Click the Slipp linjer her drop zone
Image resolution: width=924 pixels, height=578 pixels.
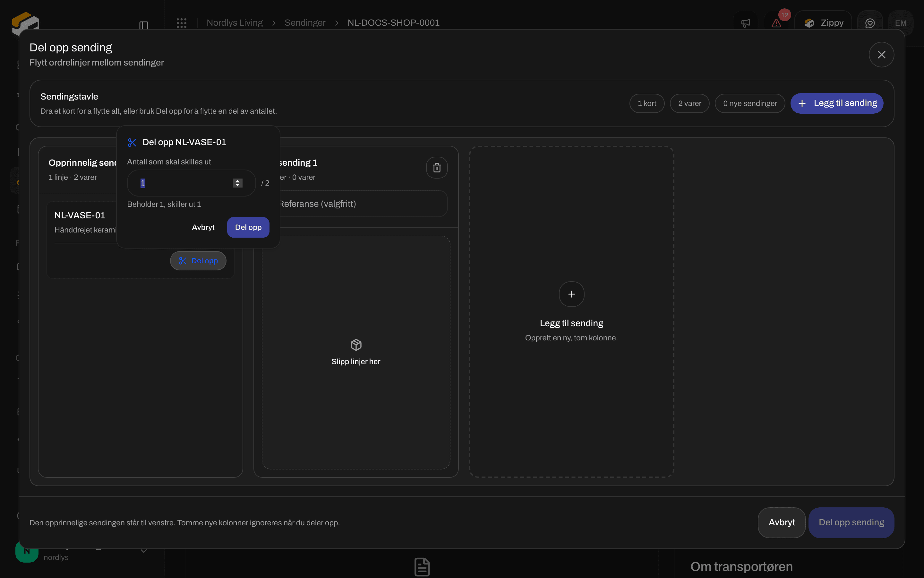pyautogui.click(x=356, y=353)
